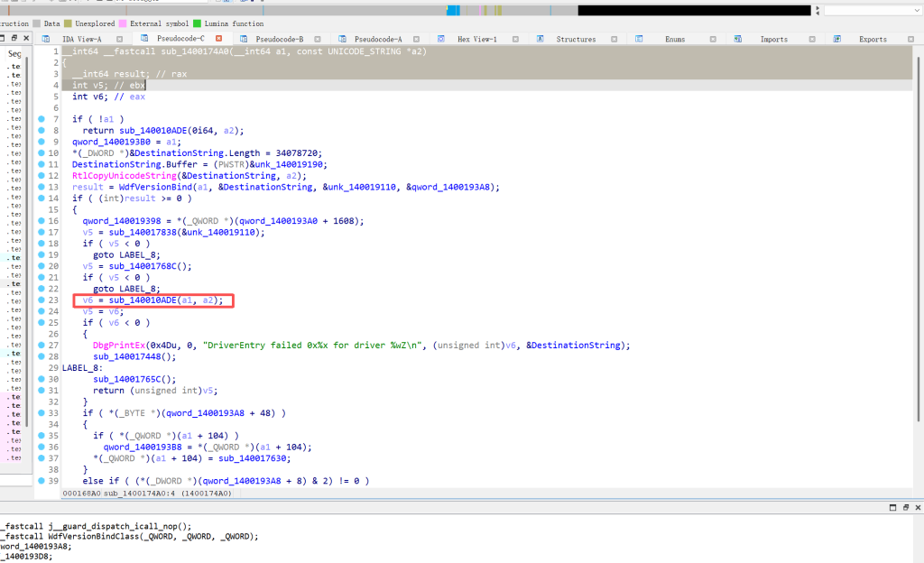This screenshot has width=924, height=563.
Task: Click the green Lumina function color swatch
Action: click(198, 23)
